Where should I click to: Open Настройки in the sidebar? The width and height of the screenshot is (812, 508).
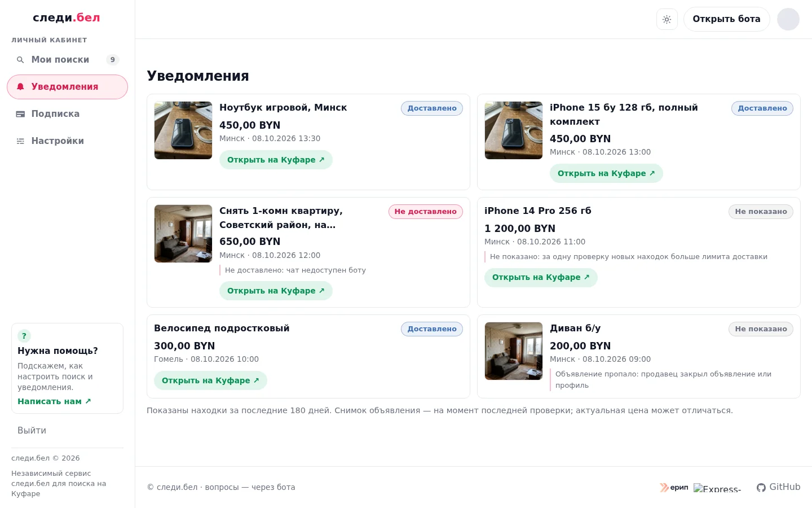67,141
